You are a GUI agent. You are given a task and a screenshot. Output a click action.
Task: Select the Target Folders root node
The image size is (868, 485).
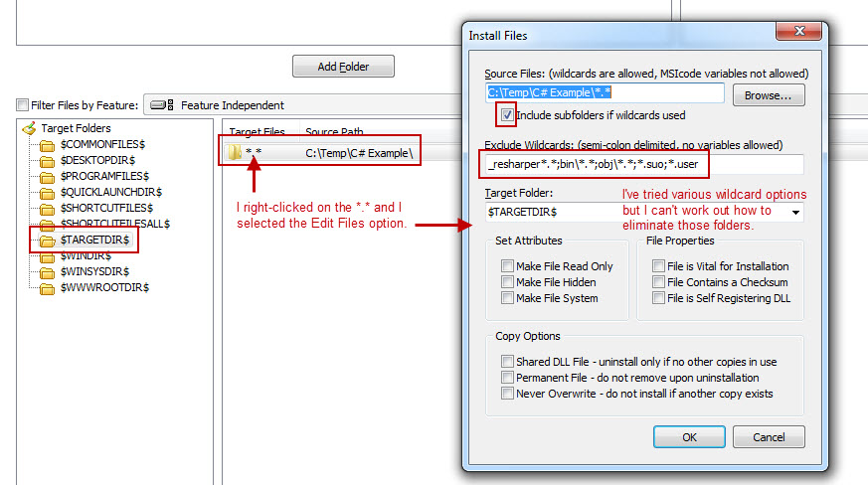(x=76, y=128)
